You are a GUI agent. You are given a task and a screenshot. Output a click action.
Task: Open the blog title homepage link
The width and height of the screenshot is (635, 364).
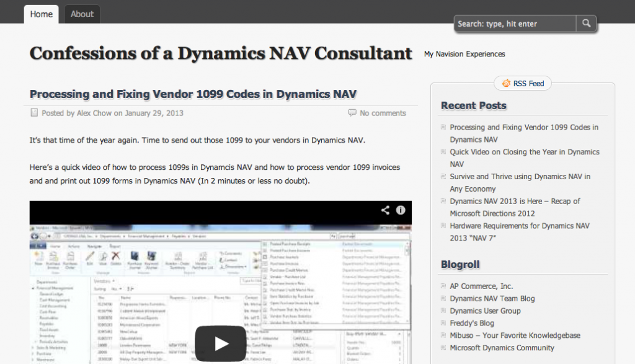tap(221, 53)
